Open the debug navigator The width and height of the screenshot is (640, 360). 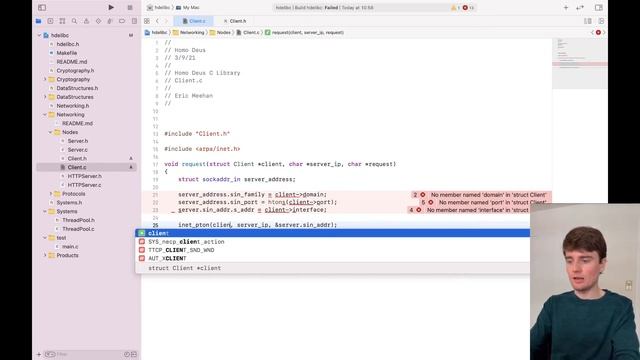click(110, 21)
